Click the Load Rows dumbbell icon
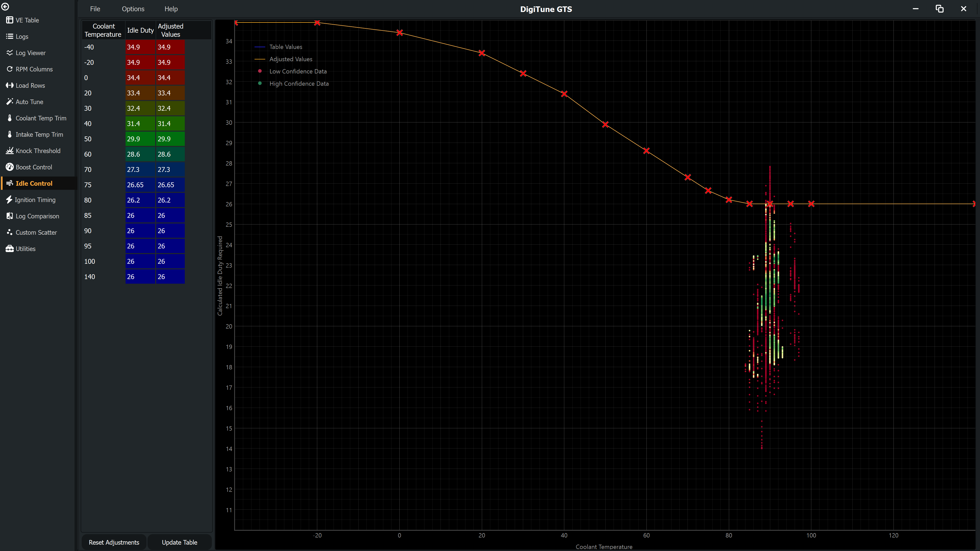 coord(9,85)
